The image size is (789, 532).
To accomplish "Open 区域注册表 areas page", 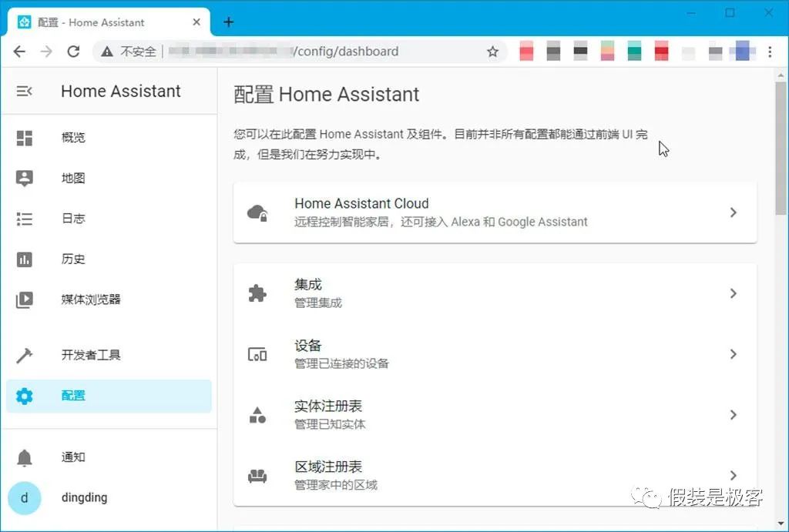I will (495, 476).
